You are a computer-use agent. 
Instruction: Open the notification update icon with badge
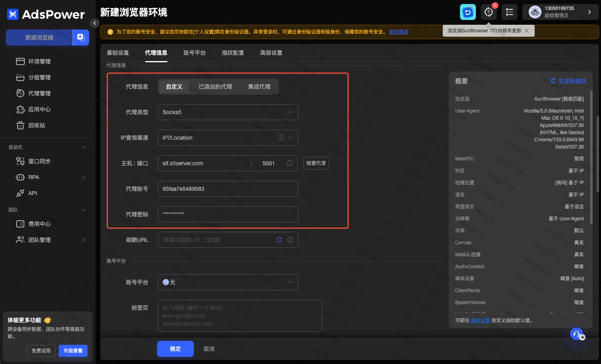(x=489, y=12)
